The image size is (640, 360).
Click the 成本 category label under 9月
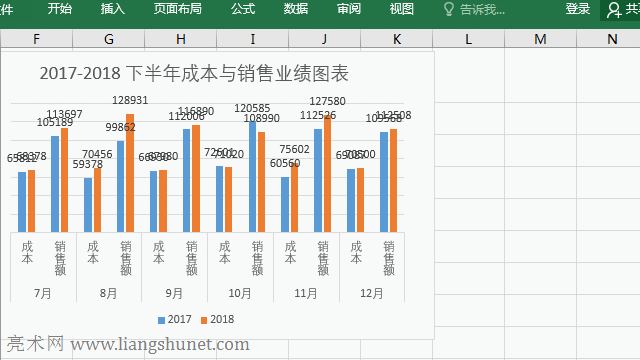coord(159,252)
